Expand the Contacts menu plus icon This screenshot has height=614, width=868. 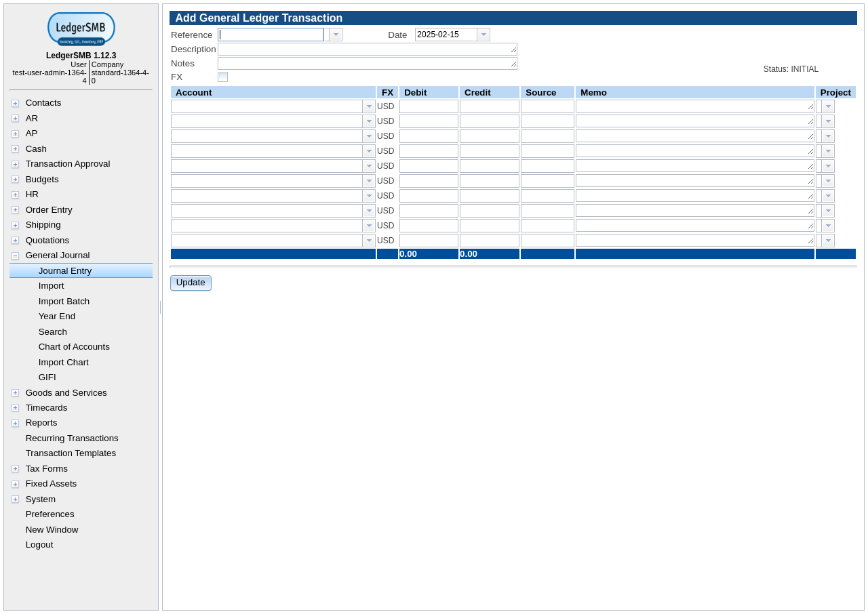[15, 104]
